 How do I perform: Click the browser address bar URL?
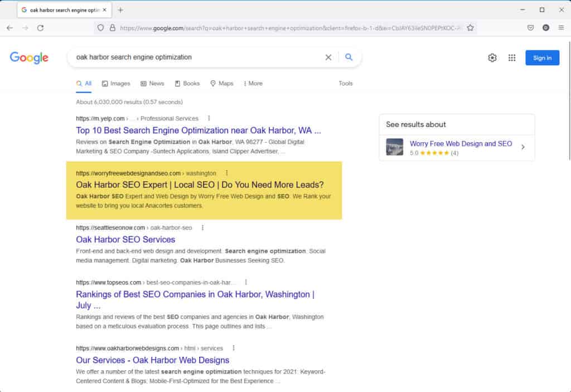click(289, 28)
